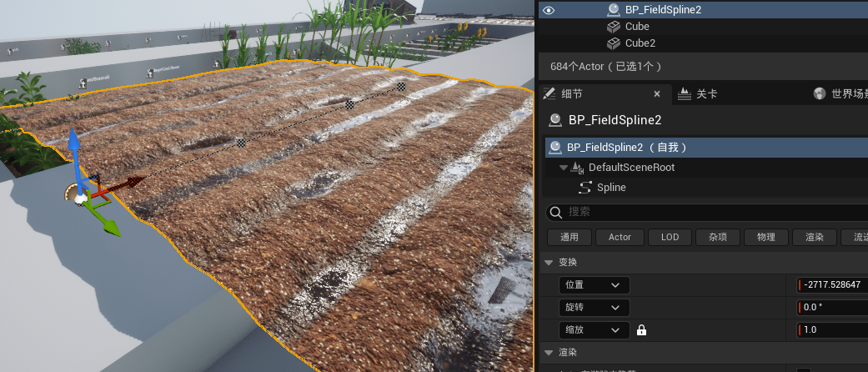Click the actor icon beside BP_FieldSpline2 title
Image resolution: width=868 pixels, height=372 pixels.
pos(554,120)
